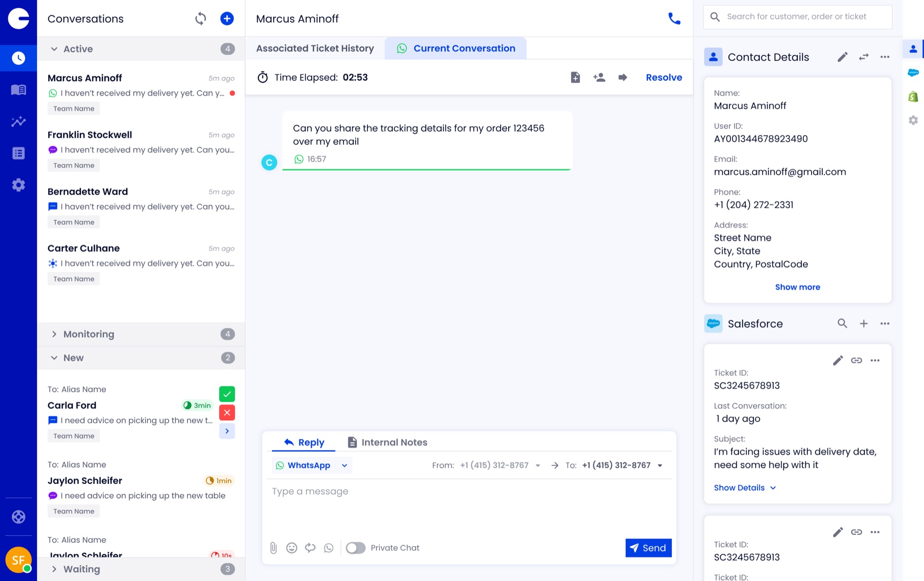Toggle the Private Chat switch
924x581 pixels.
355,548
